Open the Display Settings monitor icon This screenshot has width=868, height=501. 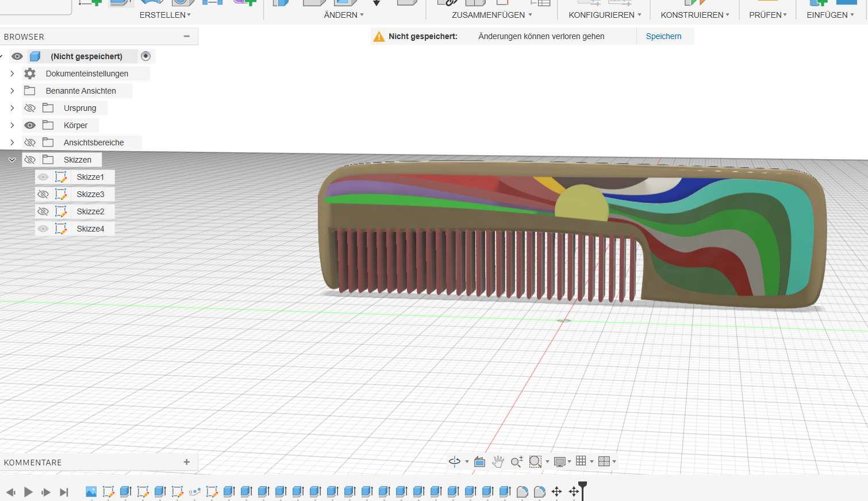(559, 461)
